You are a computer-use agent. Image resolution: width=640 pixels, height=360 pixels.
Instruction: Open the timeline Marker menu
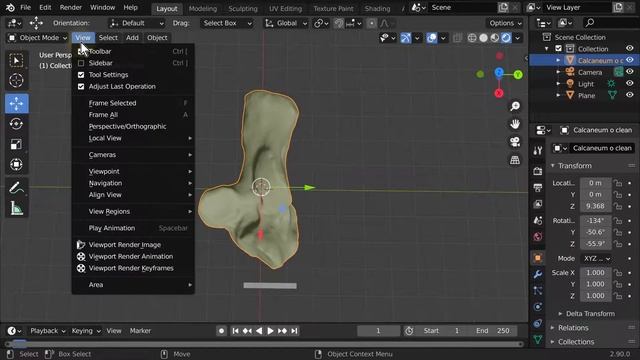coord(140,331)
